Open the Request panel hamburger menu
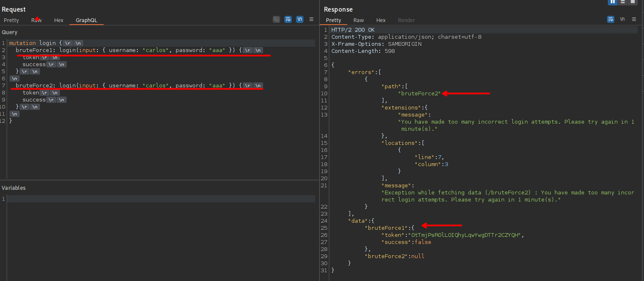This screenshot has height=281, width=644. click(x=311, y=19)
